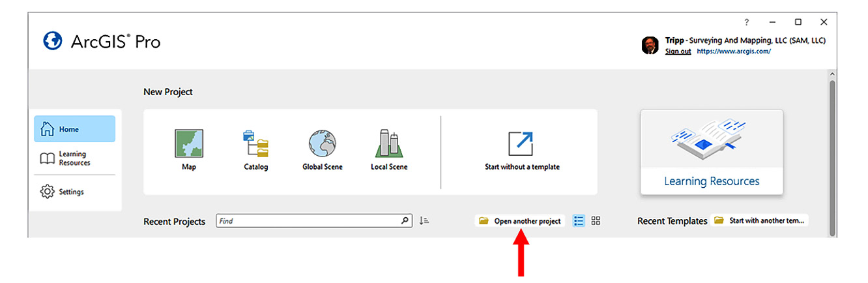Switch recent projects to tile view
The image size is (868, 283).
click(x=596, y=221)
